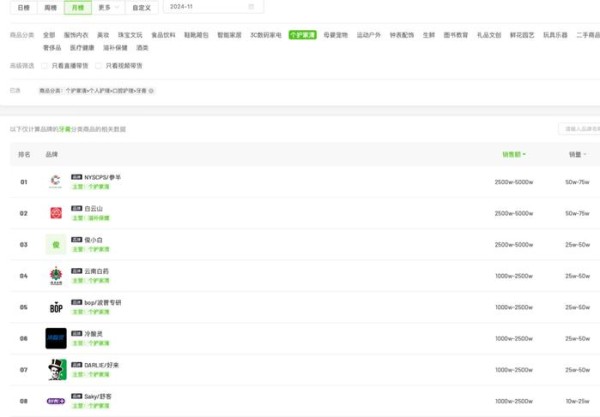Select the 鲜花园艺 category filter
This screenshot has width=600, height=417.
pyautogui.click(x=522, y=35)
